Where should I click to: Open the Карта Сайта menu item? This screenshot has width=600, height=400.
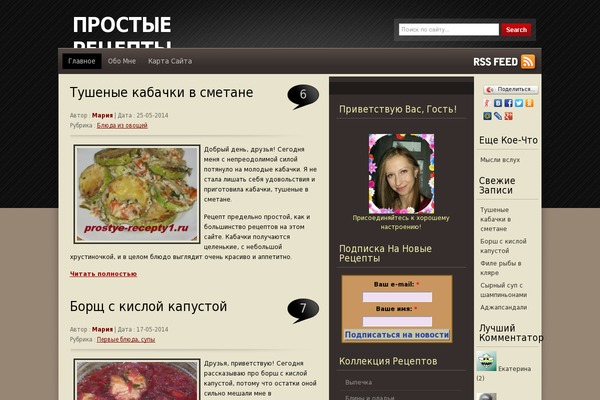[170, 61]
